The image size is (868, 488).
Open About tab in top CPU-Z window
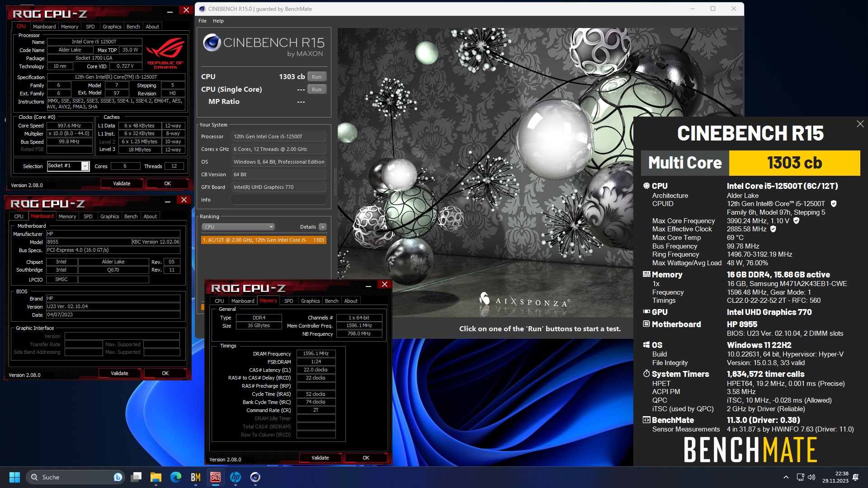(x=152, y=27)
